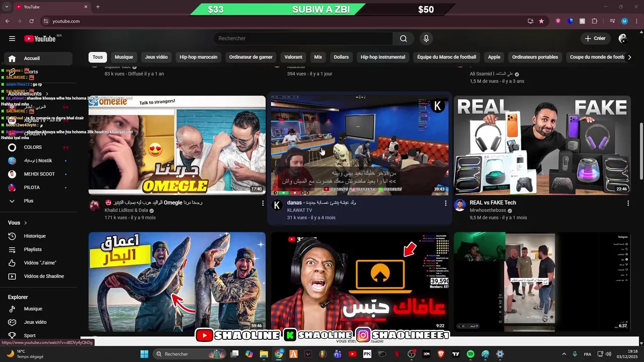The height and width of the screenshot is (362, 644).
Task: Open options for REAL vs FAKE Tech
Action: (x=628, y=203)
